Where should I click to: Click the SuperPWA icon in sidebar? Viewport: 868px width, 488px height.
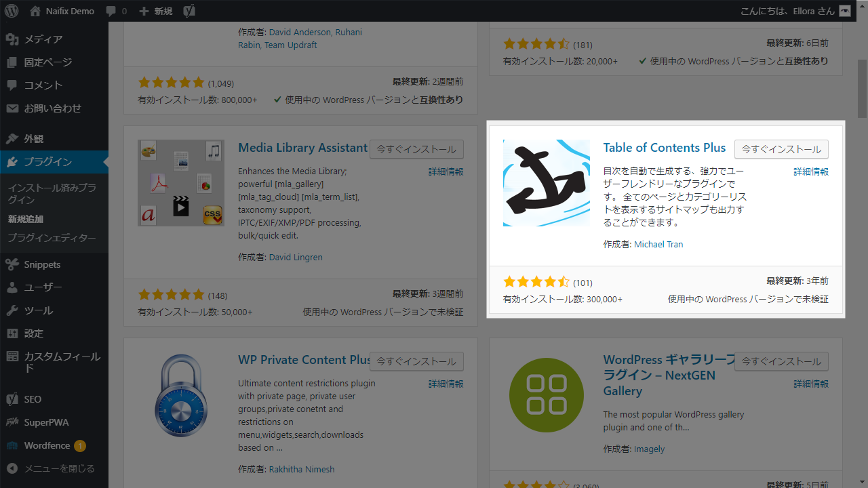point(12,422)
